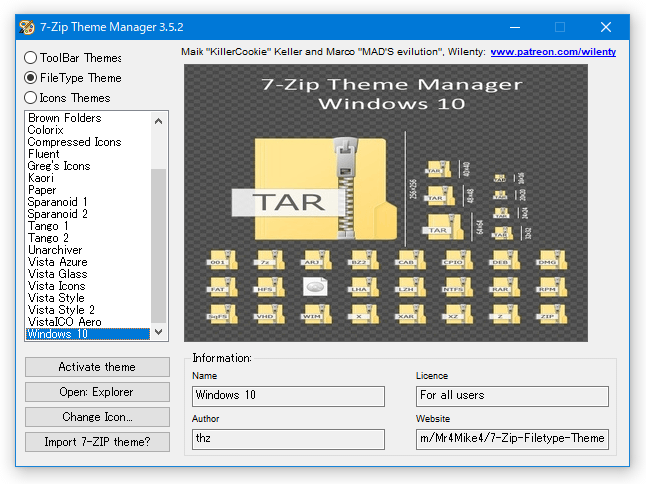Click the Activate theme button

pos(97,367)
